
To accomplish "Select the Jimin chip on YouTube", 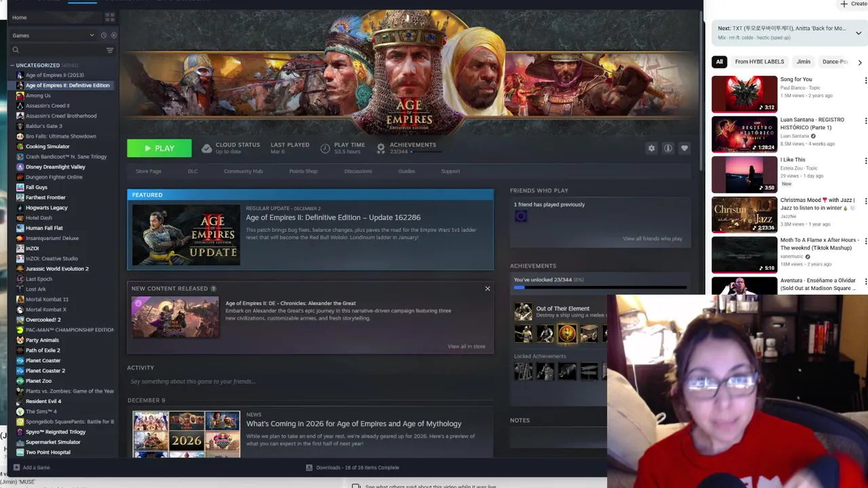I will [x=804, y=62].
